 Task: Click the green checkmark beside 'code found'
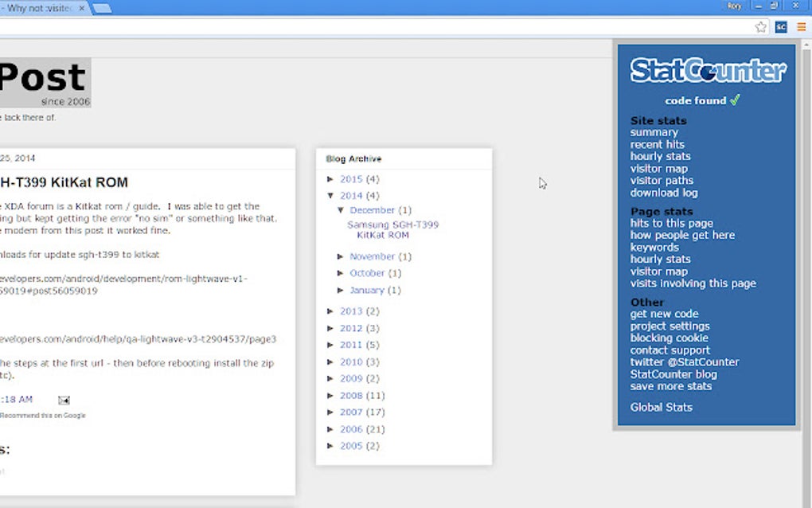(x=734, y=100)
